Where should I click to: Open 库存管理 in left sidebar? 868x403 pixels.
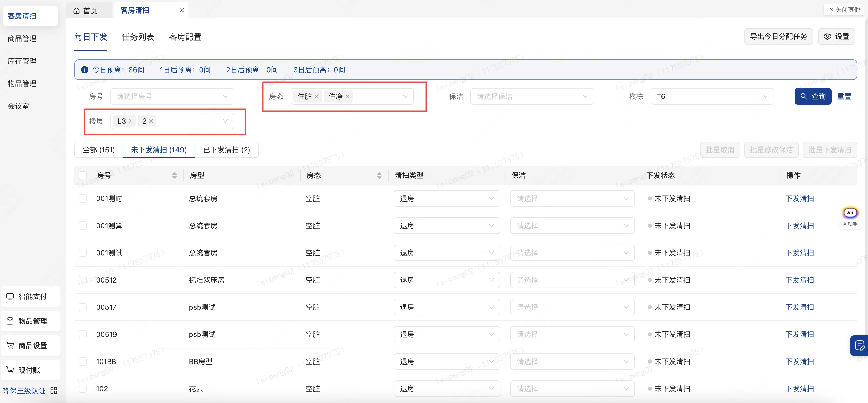pyautogui.click(x=22, y=61)
